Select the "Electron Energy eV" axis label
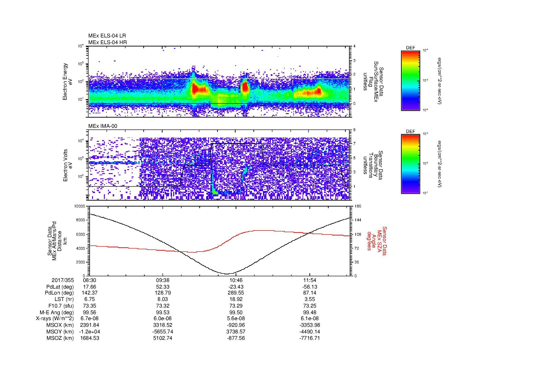This screenshot has width=555, height=392. click(67, 82)
